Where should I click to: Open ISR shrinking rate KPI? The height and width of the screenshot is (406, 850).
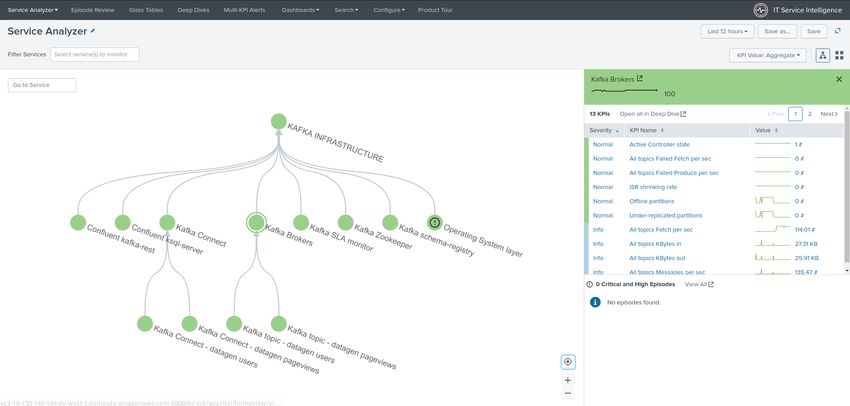point(653,187)
